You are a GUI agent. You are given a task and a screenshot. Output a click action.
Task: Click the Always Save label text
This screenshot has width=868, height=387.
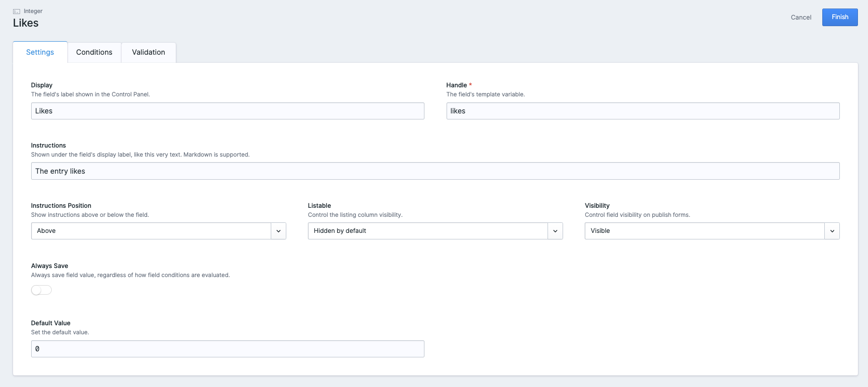(50, 266)
